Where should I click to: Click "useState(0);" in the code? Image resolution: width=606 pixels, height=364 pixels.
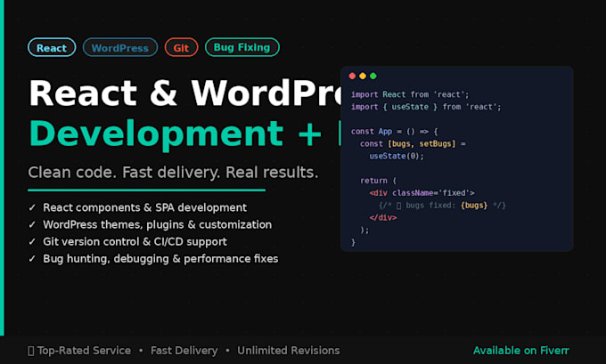click(x=397, y=157)
